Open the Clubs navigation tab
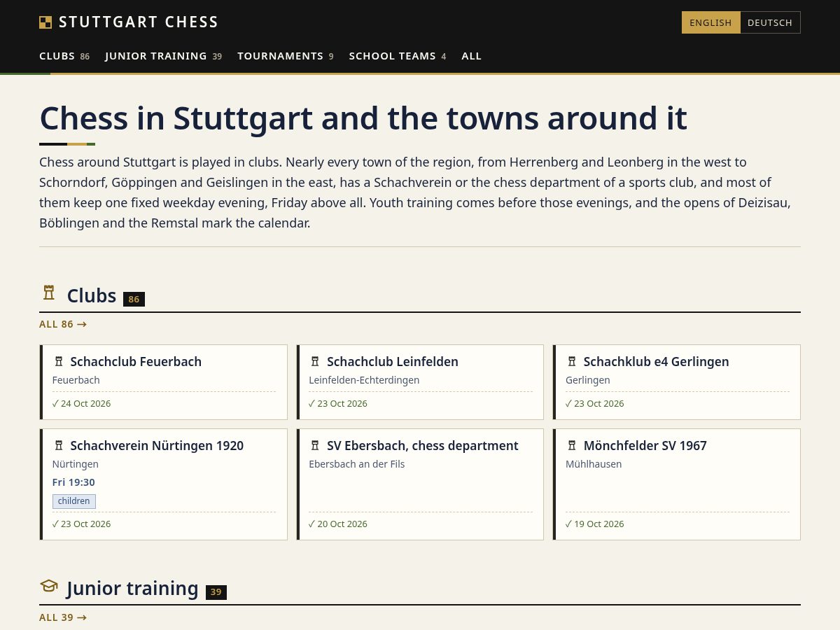Screen dimensions: 840x630 [64, 56]
